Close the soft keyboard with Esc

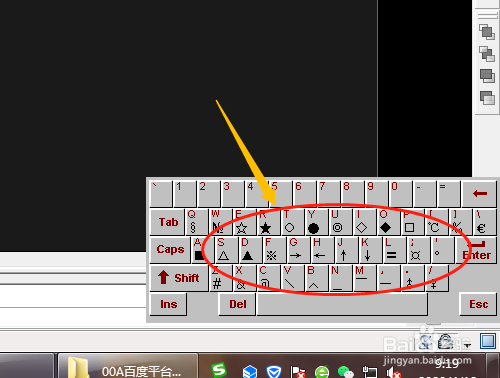(478, 304)
